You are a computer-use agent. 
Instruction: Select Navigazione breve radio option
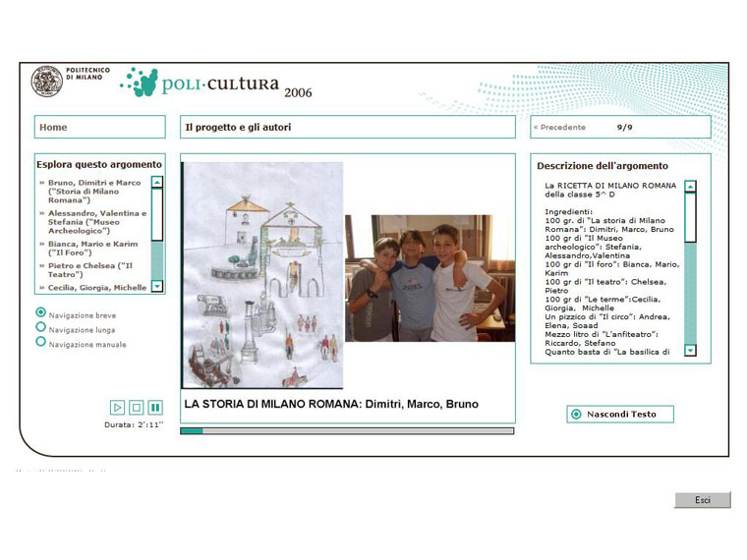(x=41, y=312)
